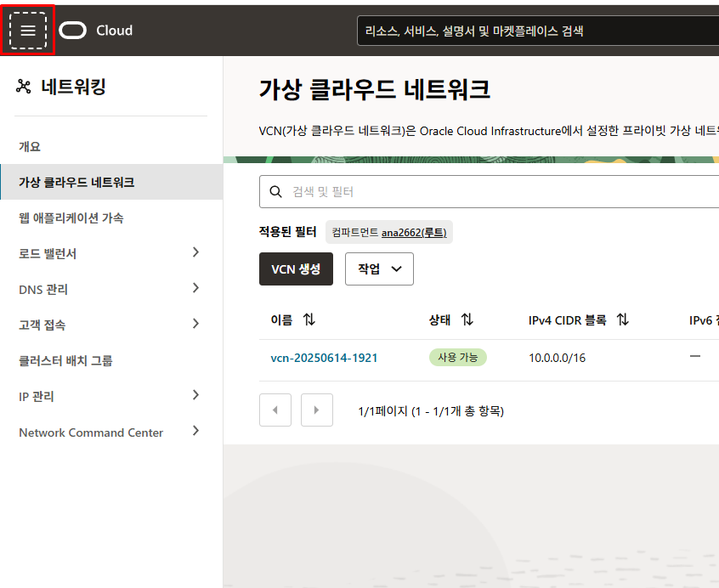The image size is (719, 588).
Task: Open 개요 in sidebar
Action: coord(30,147)
